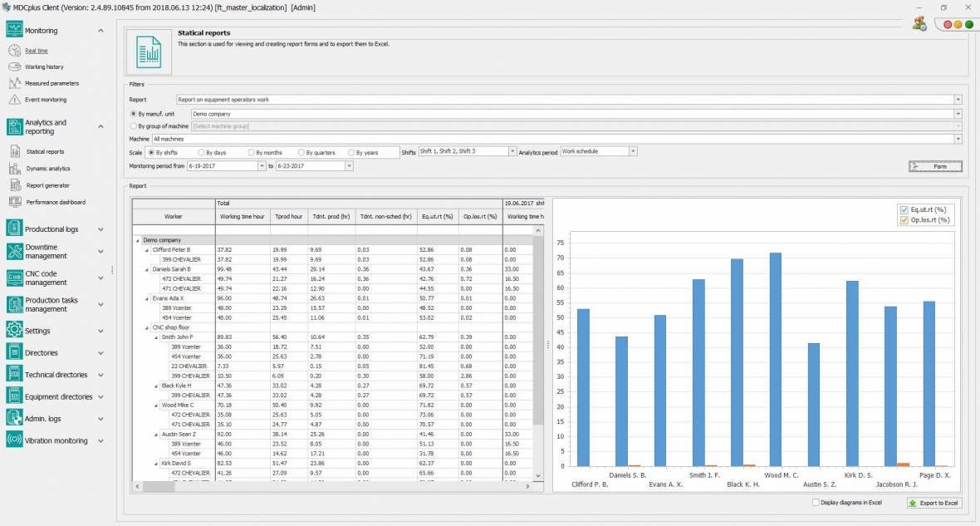Viewport: 980px width, 526px height.
Task: Open the Shifts selection dropdown
Action: point(512,151)
